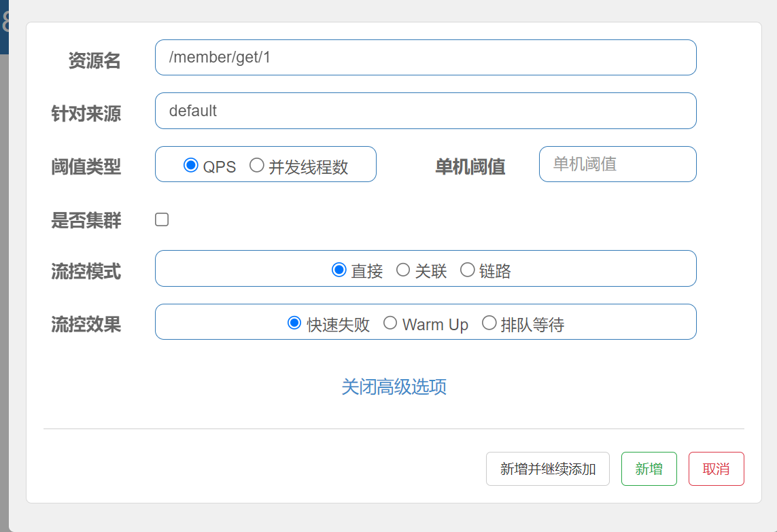Click the 流控模式 label text
Screen dimensions: 777x532
coord(86,272)
